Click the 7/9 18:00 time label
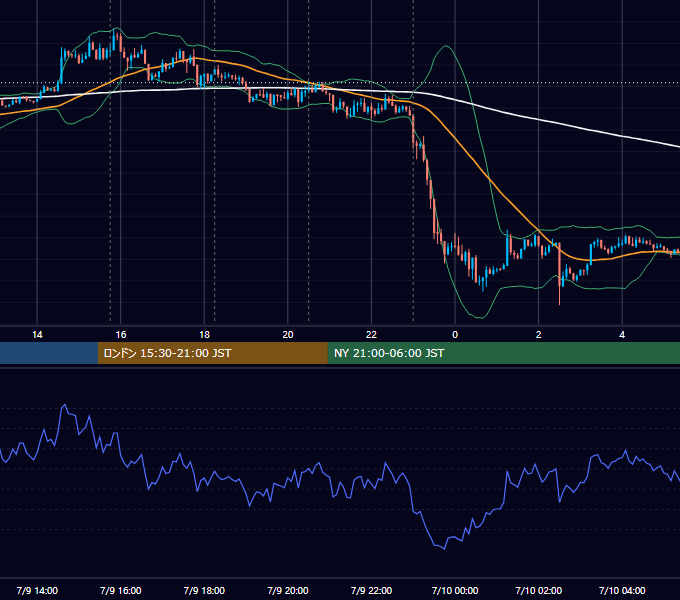This screenshot has width=680, height=600. click(x=204, y=590)
